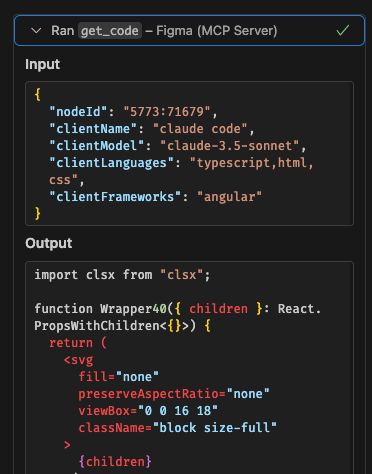Click the word 'Ran' in the header
Image resolution: width=372 pixels, height=474 pixels.
63,31
